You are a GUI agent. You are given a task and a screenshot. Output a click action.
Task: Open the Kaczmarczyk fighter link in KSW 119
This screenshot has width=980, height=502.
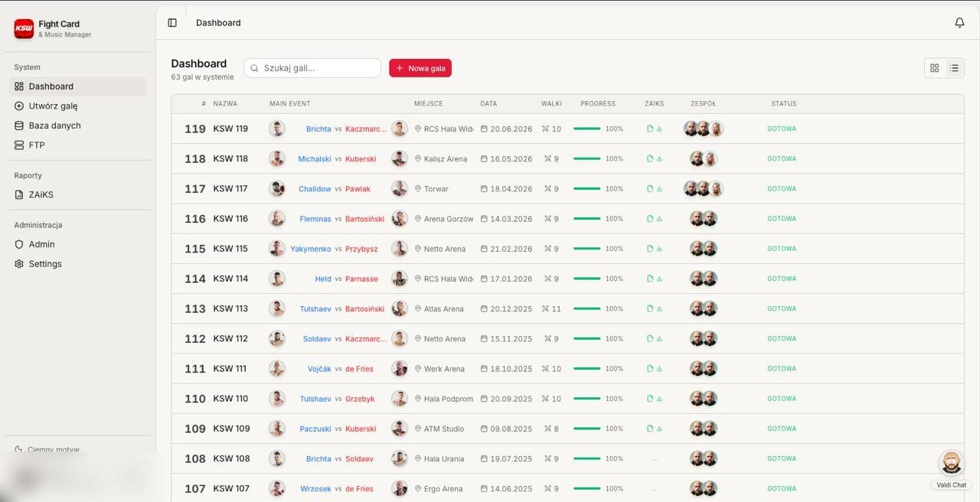click(x=366, y=129)
